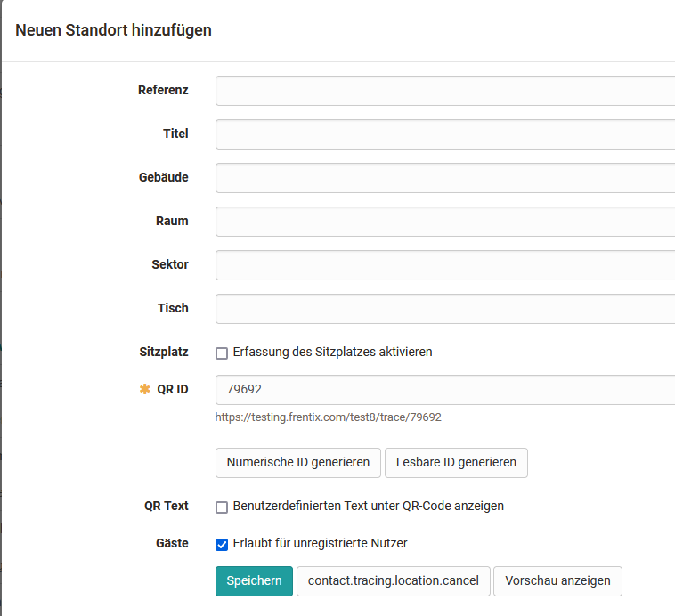Click the bold Gäste label

pos(171,543)
